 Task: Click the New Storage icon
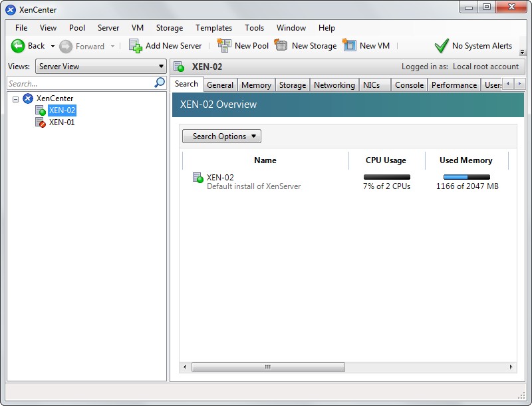click(x=281, y=45)
